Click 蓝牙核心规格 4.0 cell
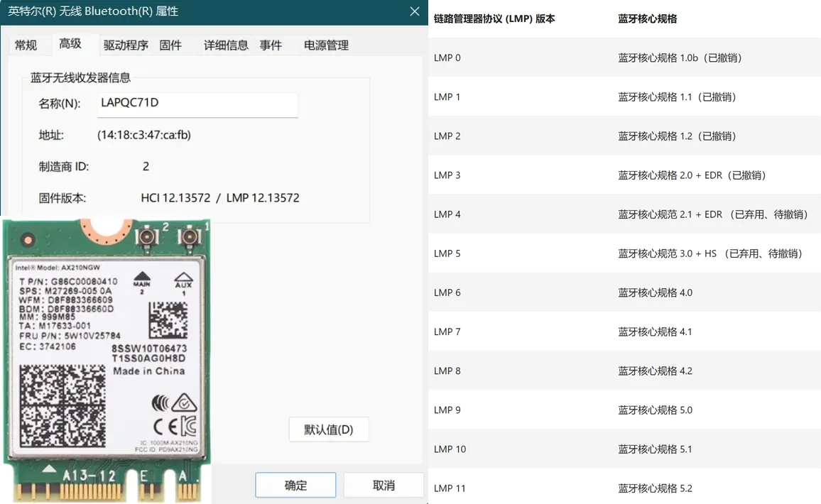821x504 pixels. [x=655, y=292]
